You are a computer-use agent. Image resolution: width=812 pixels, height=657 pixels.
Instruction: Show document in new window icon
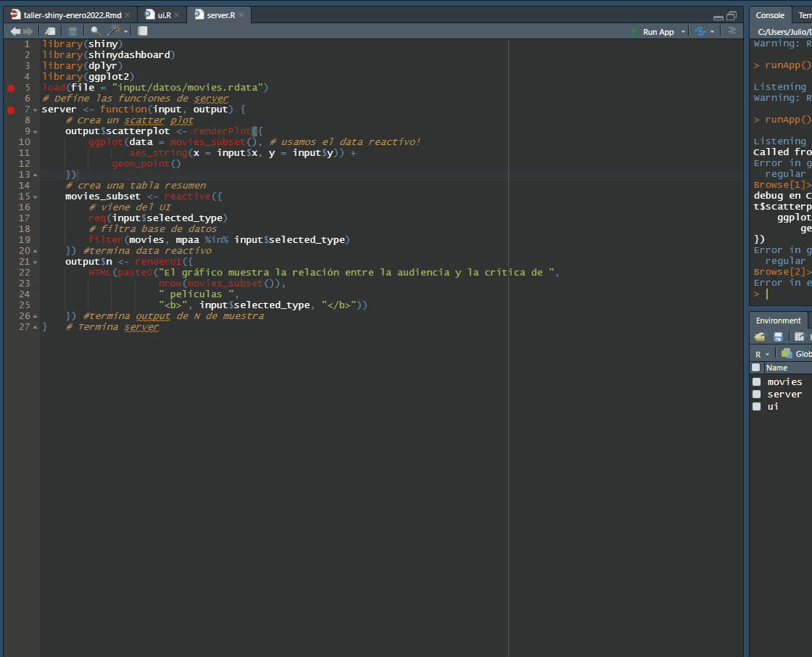[50, 31]
